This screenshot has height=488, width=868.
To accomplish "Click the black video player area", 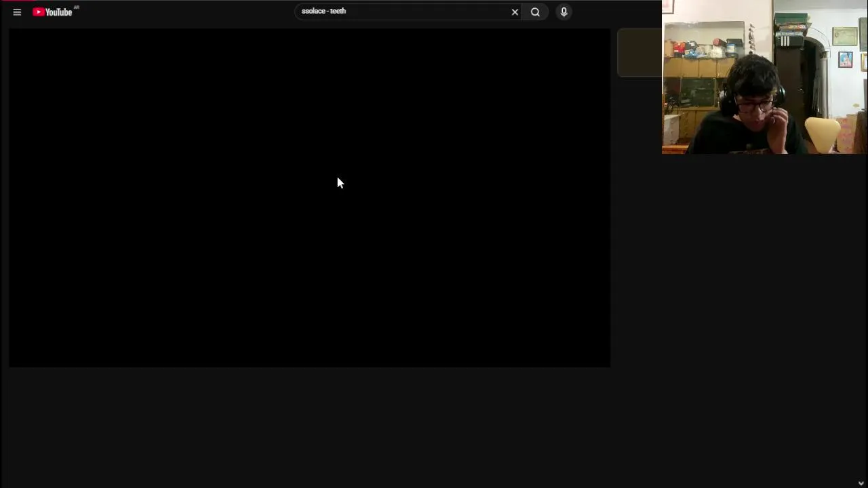I will (x=309, y=198).
